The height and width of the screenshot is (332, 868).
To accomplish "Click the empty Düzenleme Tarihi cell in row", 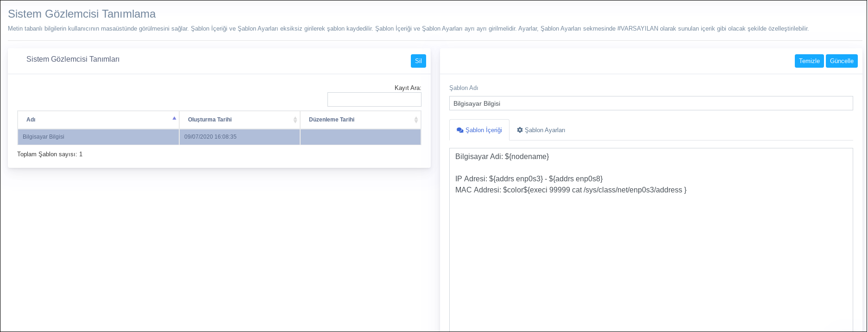I will click(x=360, y=137).
